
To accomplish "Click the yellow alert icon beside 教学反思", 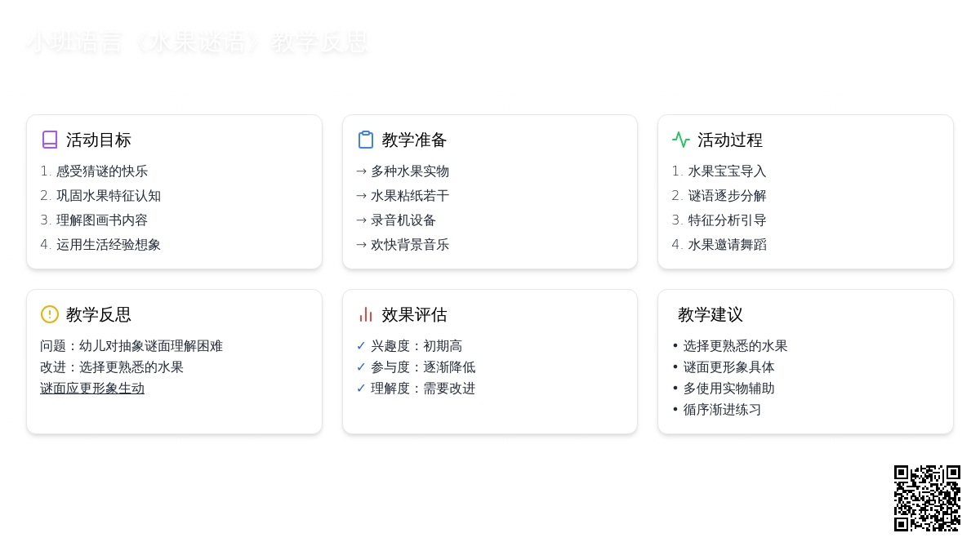I will (x=50, y=314).
